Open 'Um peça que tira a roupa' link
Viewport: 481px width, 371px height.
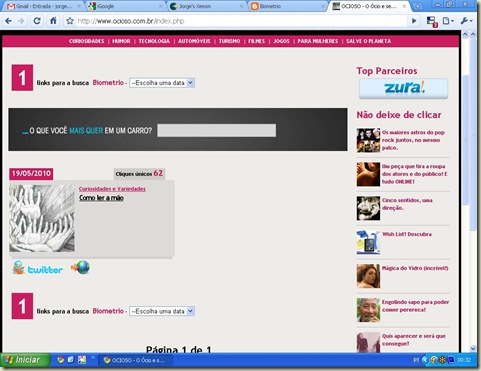(x=414, y=174)
